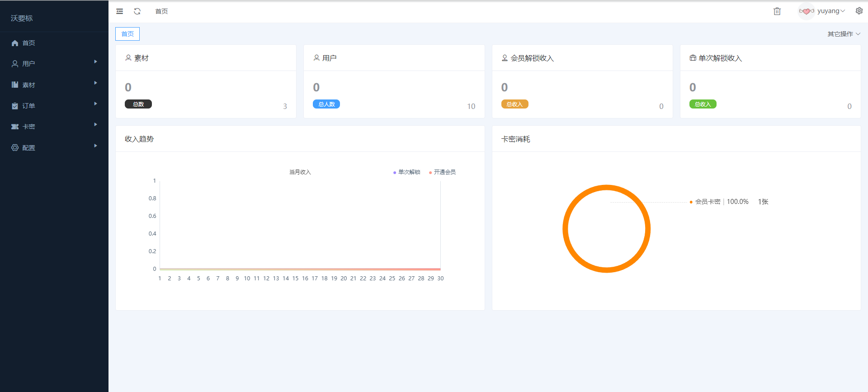The image size is (868, 392).
Task: Click the 1张 count label
Action: [763, 202]
